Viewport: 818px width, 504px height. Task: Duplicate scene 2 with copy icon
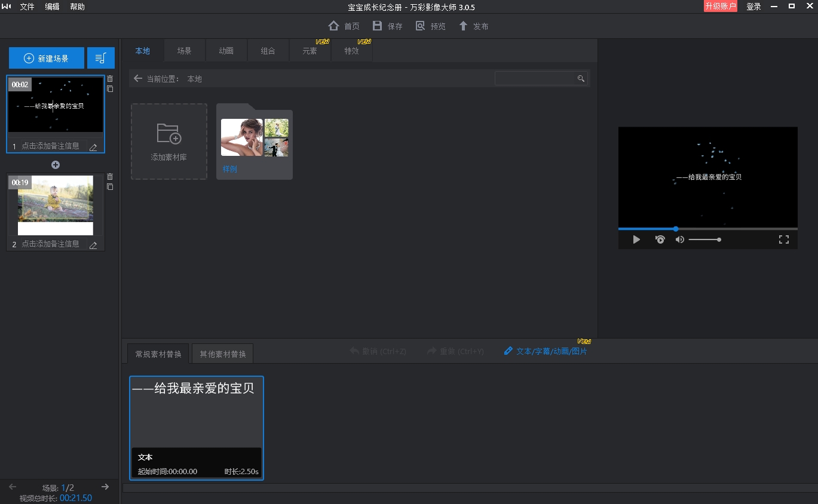110,187
